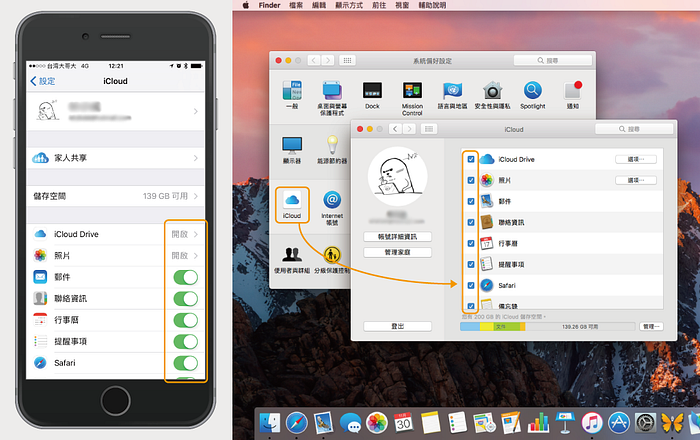Open 能源節約器 energy saver icon

click(332, 145)
